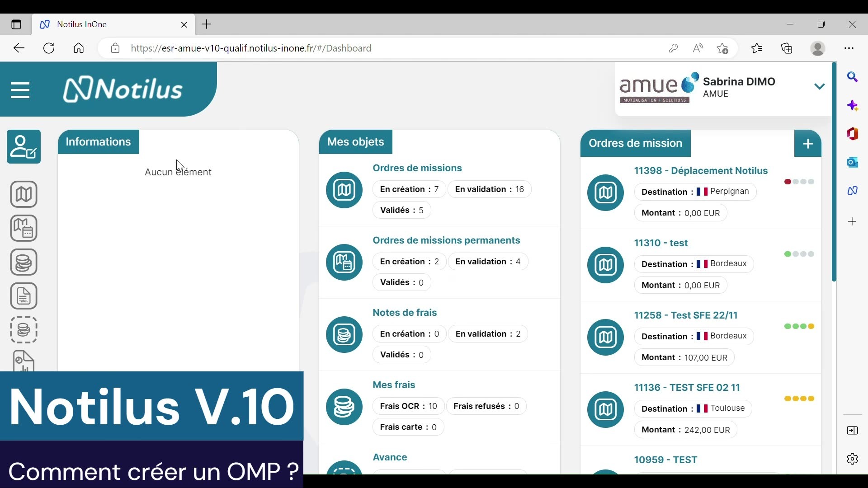
Task: Open the hamburger menu beside Notilus logo
Action: (20, 90)
